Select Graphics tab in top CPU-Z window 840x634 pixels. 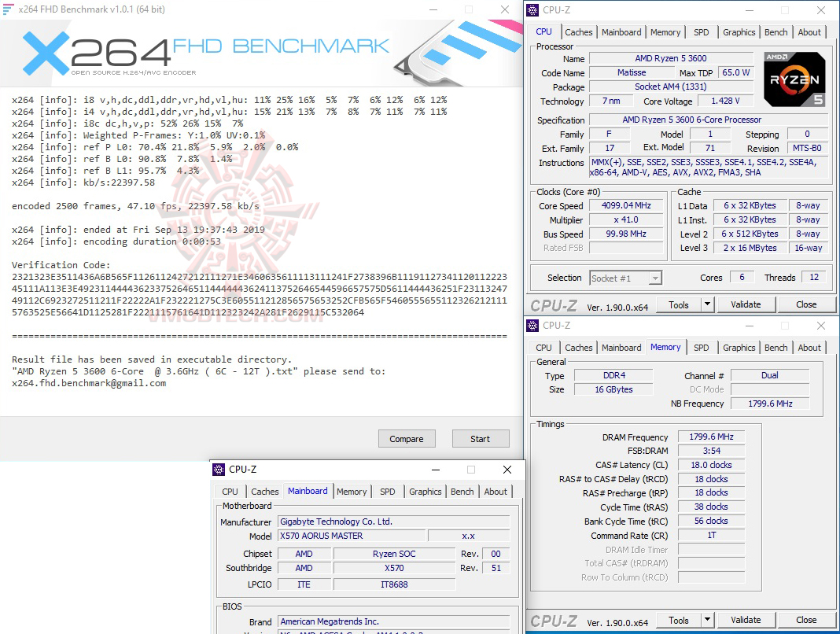(x=739, y=32)
